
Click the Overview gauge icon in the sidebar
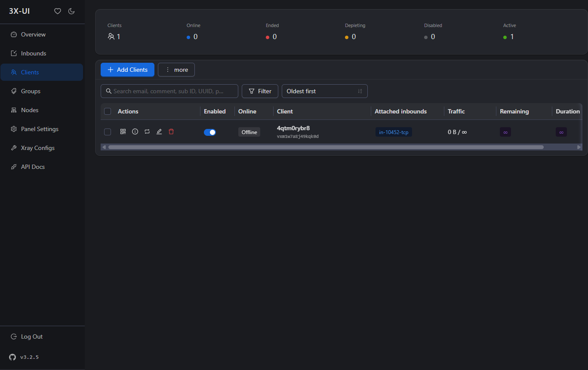(14, 34)
